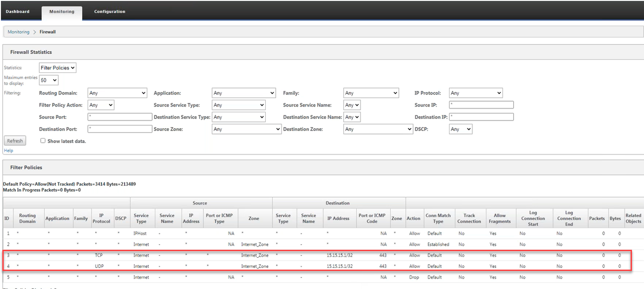
Task: Click the Packets column header
Action: point(596,218)
